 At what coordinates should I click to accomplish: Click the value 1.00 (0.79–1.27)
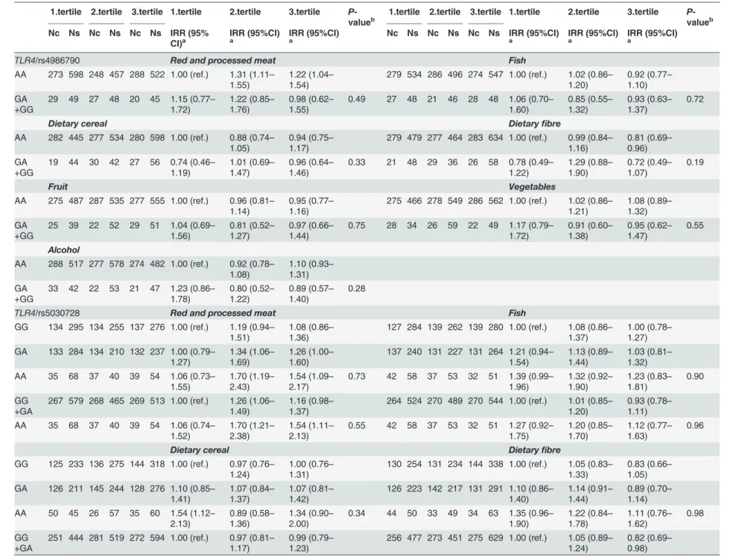click(193, 357)
